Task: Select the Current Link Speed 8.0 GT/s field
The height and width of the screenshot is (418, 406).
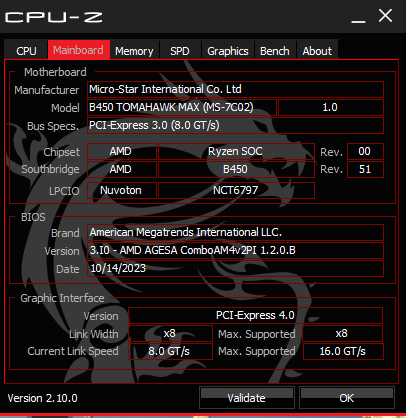Action: pos(170,351)
